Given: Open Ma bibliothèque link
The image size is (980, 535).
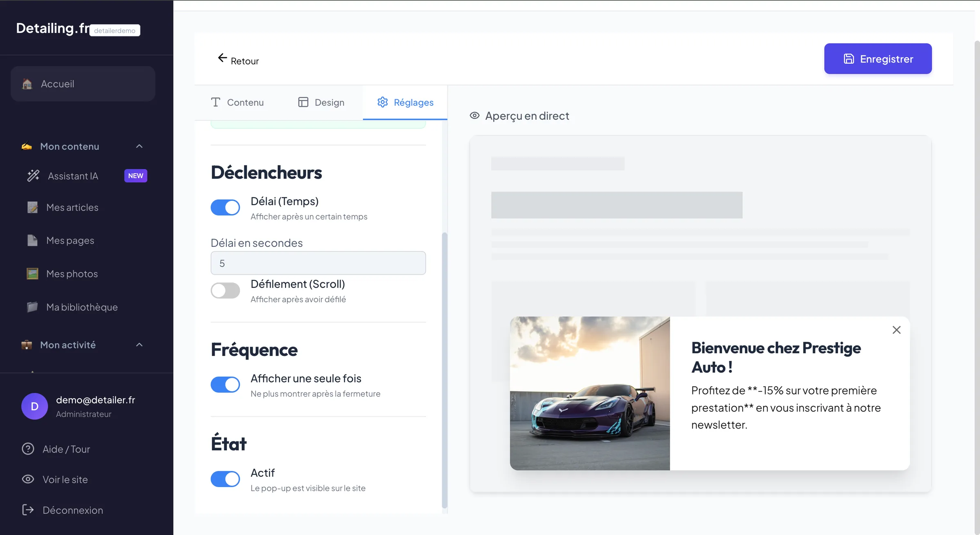Looking at the screenshot, I should (x=82, y=307).
